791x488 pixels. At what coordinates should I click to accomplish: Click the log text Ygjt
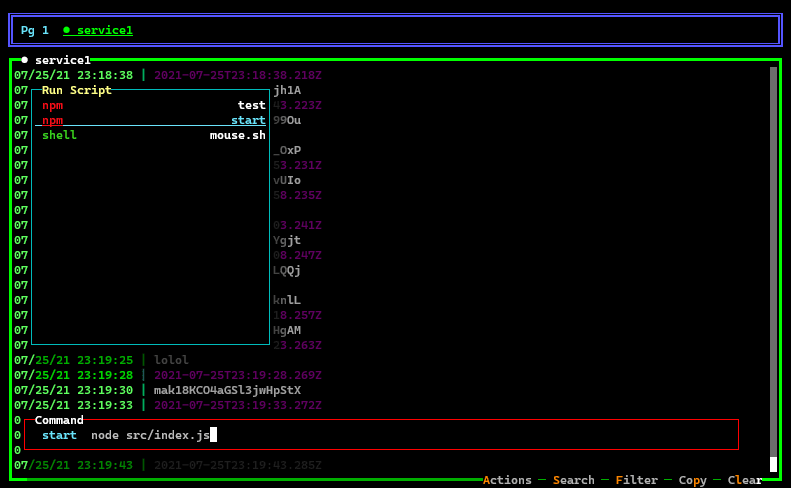point(287,240)
